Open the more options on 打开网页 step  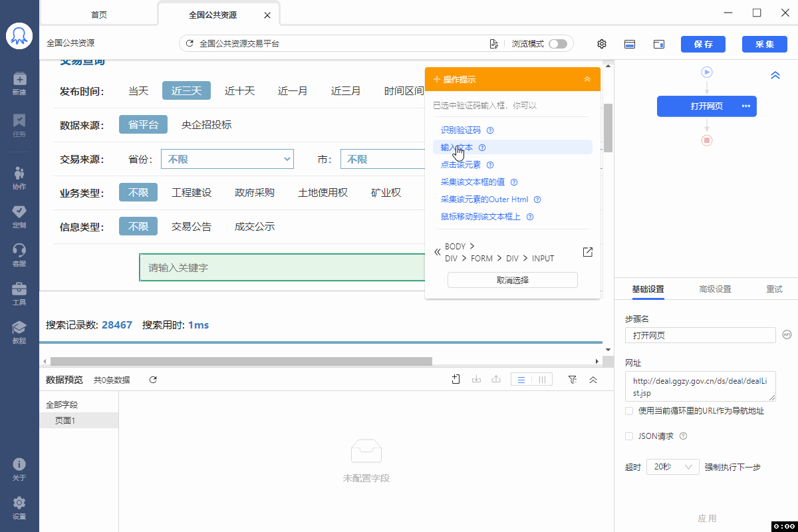tap(745, 106)
